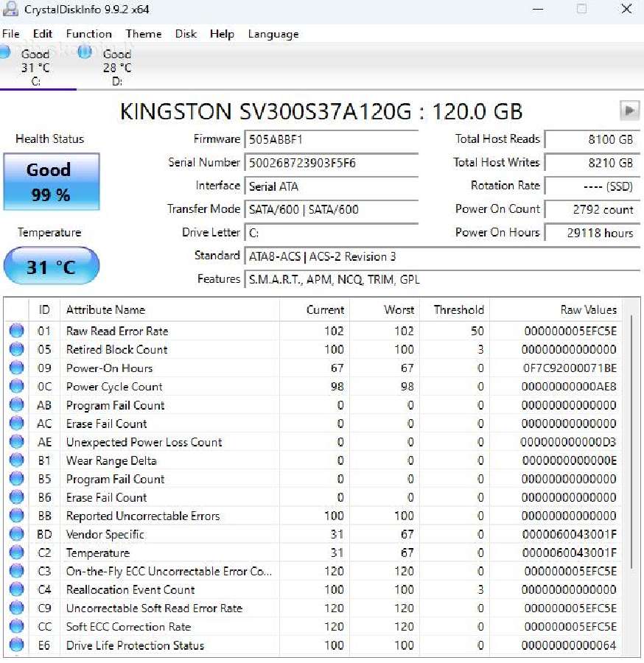The image size is (644, 663).
Task: Click the Attribute Name column header
Action: coord(169,310)
